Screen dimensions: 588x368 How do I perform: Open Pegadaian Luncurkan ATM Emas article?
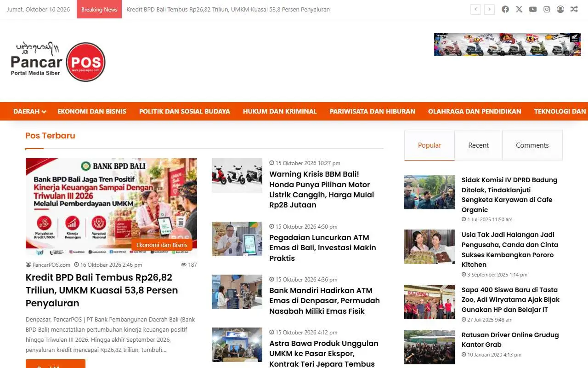(322, 248)
